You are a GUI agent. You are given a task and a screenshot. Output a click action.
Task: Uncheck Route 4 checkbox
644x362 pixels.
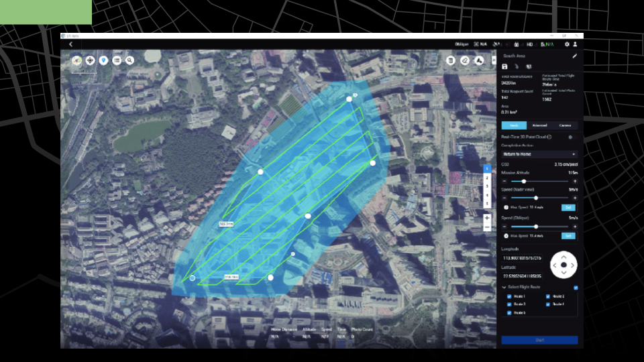[x=548, y=304]
